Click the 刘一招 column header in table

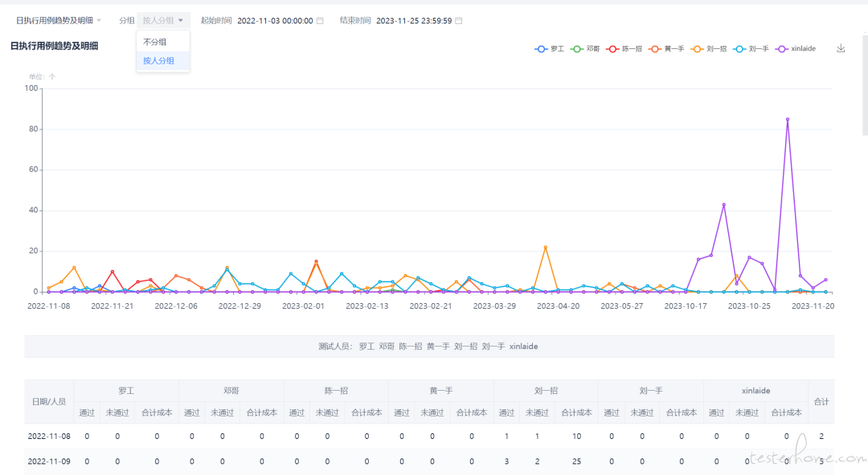point(546,391)
